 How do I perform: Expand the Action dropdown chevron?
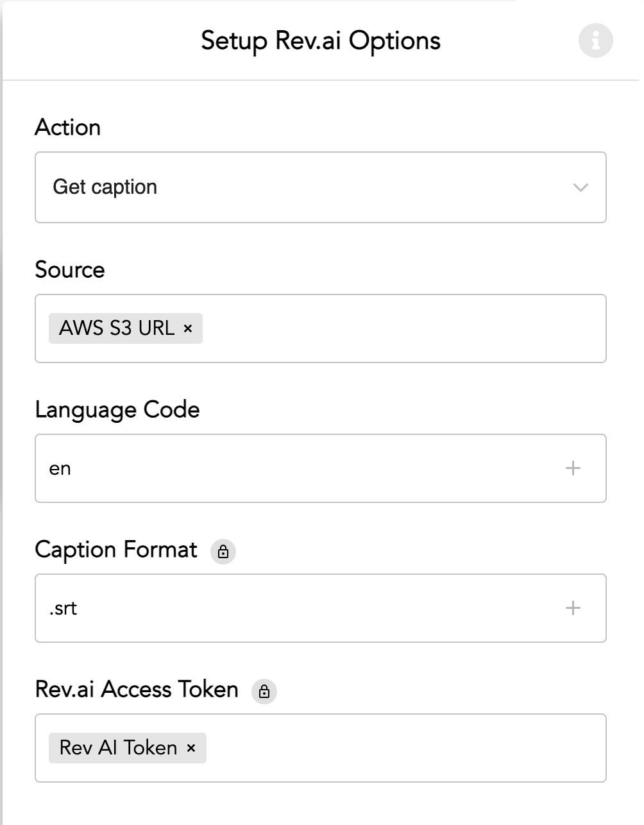tap(580, 187)
